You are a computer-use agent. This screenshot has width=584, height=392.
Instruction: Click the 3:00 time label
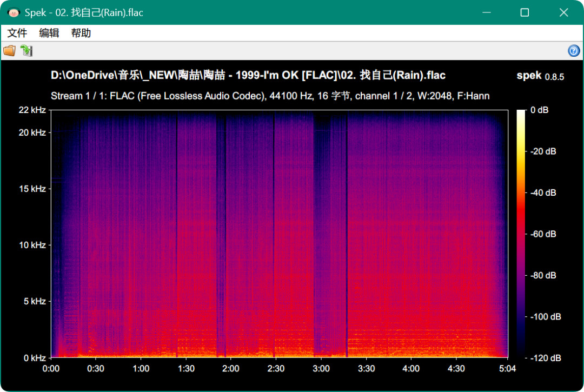[x=321, y=369]
